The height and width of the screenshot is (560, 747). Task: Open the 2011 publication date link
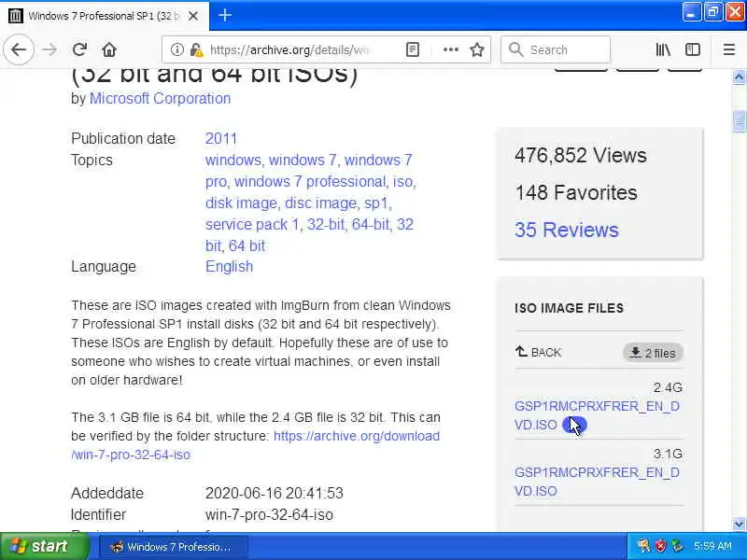(x=221, y=138)
